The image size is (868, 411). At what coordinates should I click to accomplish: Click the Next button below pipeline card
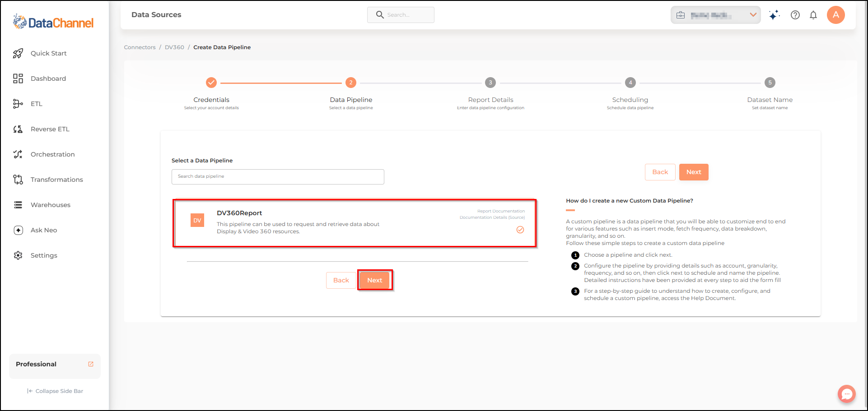375,280
